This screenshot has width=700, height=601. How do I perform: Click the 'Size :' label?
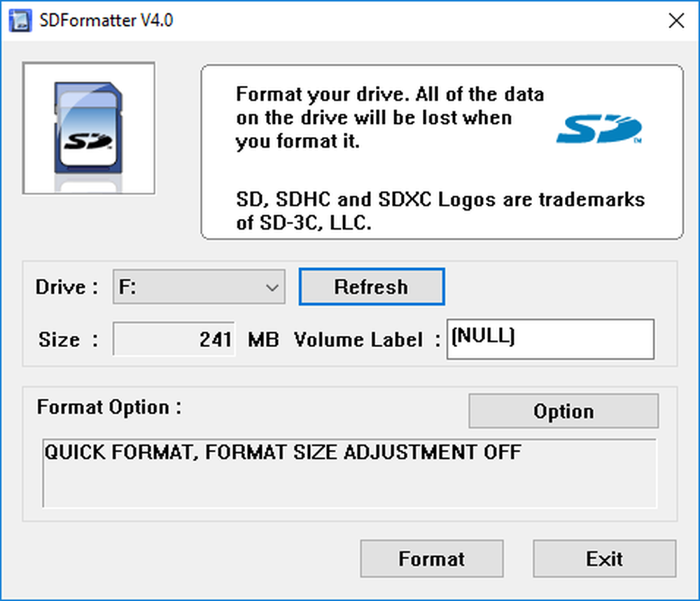tap(69, 339)
